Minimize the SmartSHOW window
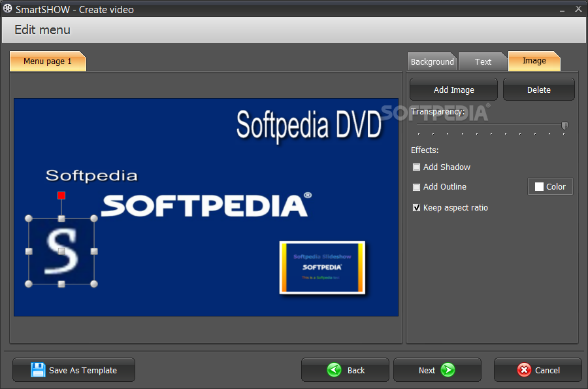588x389 pixels. tap(562, 10)
